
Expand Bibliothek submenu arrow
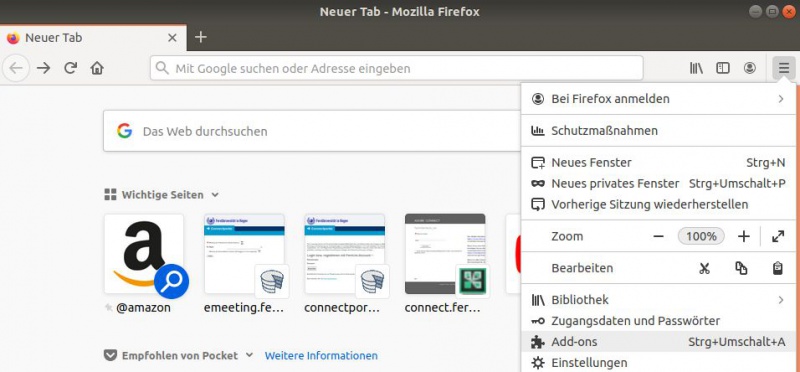point(781,300)
